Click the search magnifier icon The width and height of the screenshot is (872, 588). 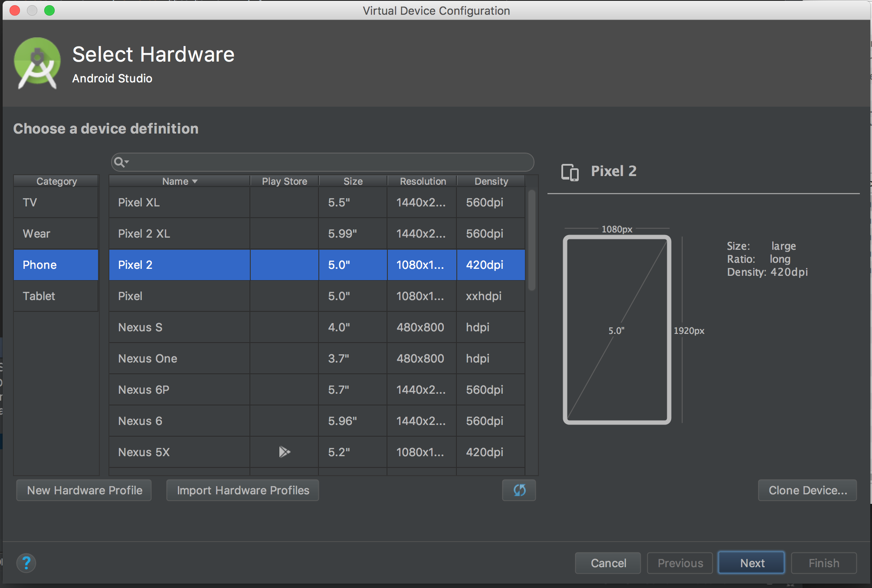pyautogui.click(x=118, y=161)
